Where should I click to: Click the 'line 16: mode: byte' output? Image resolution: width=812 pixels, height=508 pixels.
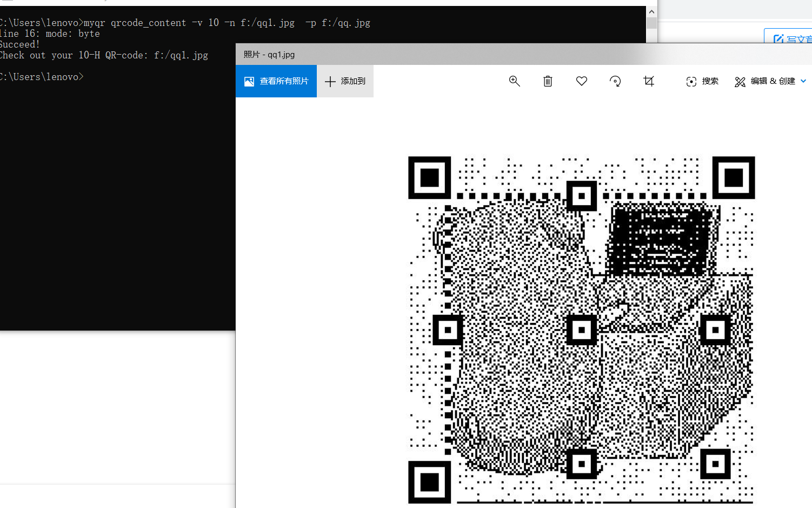click(x=50, y=34)
